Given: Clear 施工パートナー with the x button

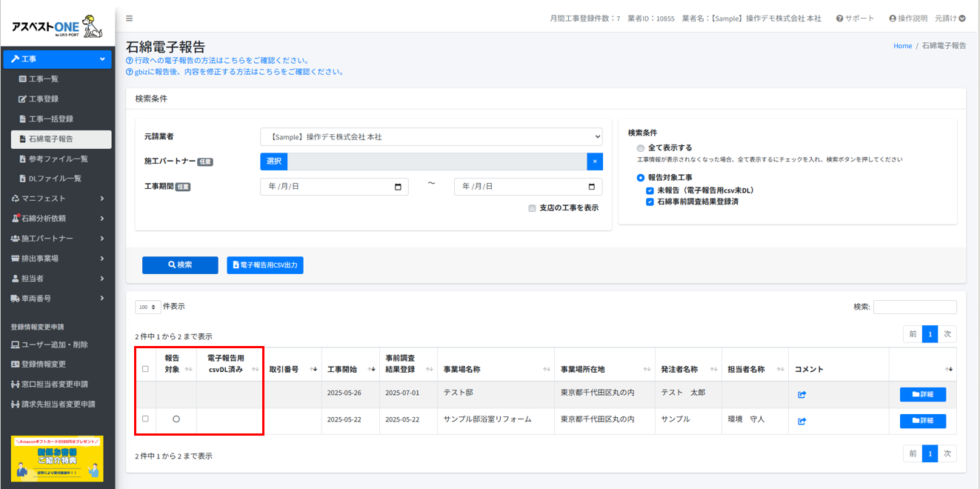Looking at the screenshot, I should (594, 162).
